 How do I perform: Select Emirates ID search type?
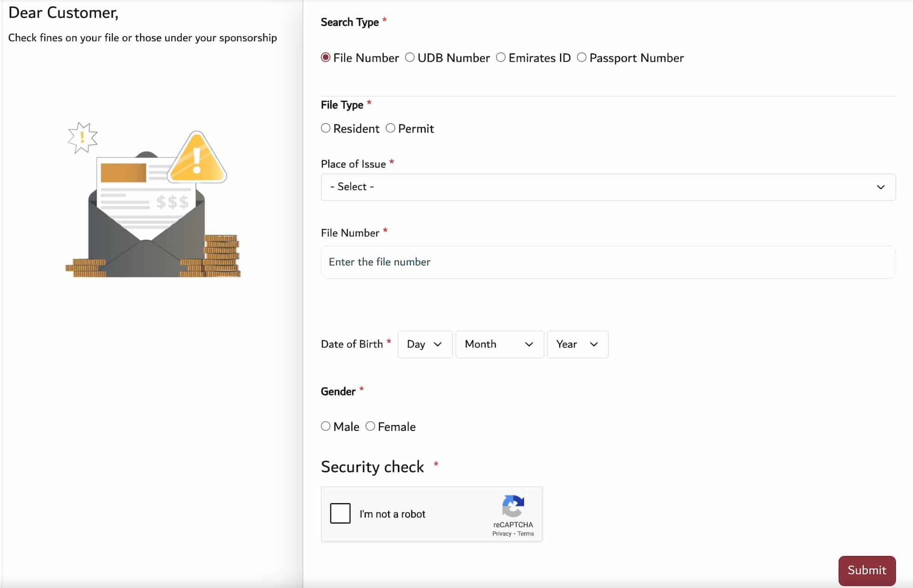point(501,57)
